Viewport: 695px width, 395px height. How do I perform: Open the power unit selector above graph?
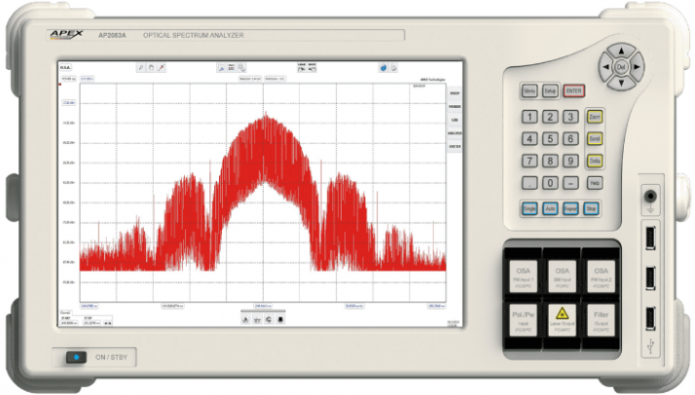click(x=68, y=79)
